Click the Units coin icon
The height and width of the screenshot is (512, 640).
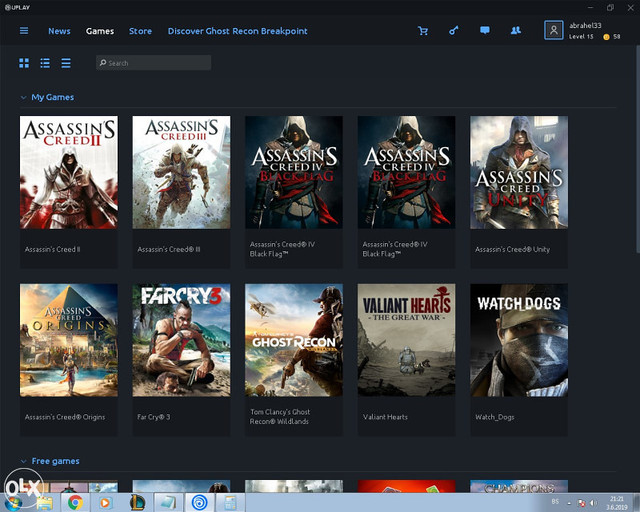click(x=606, y=37)
